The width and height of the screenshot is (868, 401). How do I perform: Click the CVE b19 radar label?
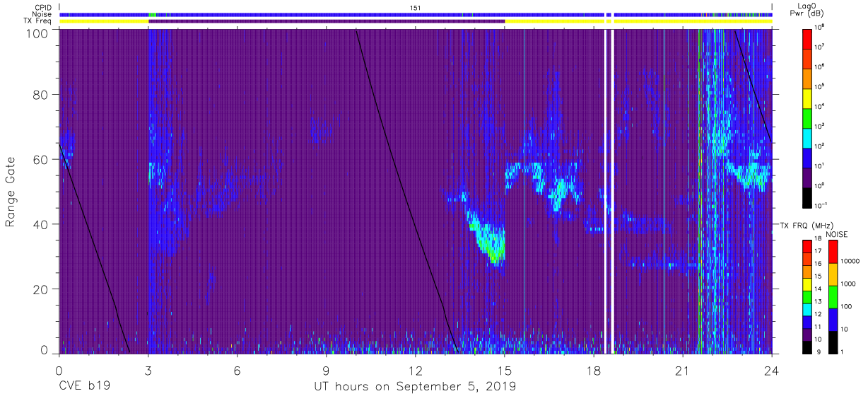84,386
